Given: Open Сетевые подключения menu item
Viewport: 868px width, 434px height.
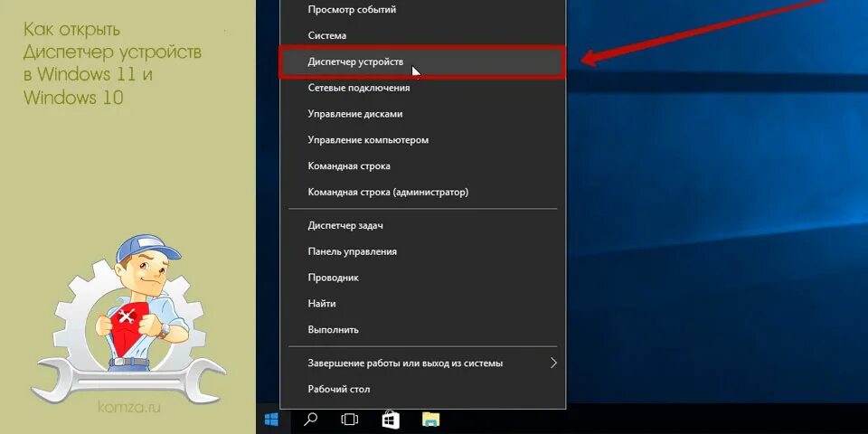Looking at the screenshot, I should point(423,88).
